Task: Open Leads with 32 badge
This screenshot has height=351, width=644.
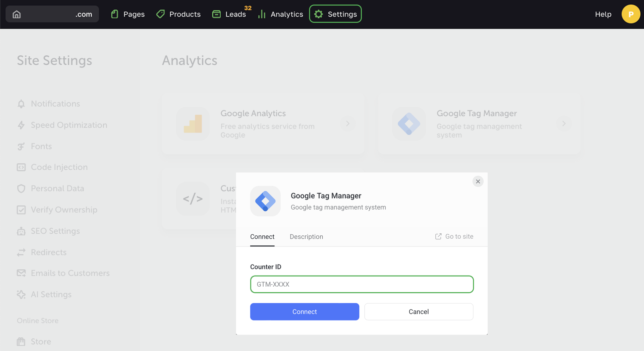Action: tap(229, 14)
